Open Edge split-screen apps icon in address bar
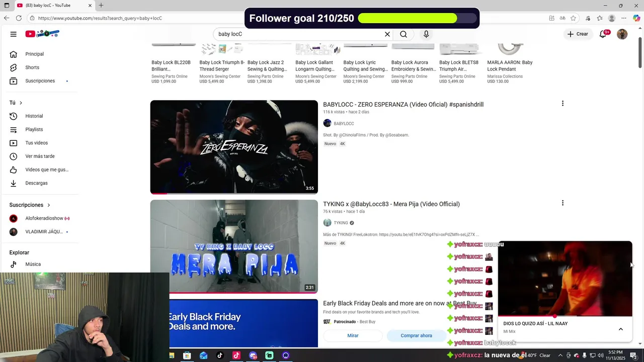The height and width of the screenshot is (362, 644). (552, 18)
